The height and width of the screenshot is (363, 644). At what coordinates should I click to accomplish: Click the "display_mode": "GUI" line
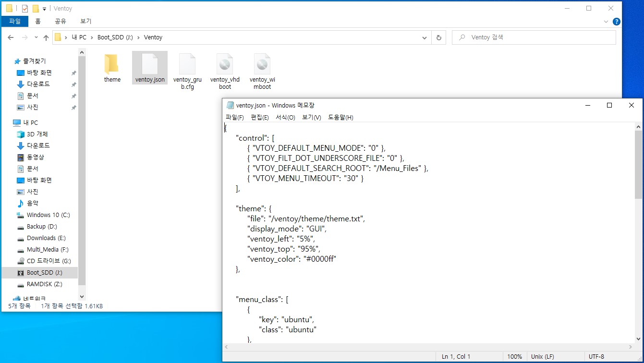287,229
